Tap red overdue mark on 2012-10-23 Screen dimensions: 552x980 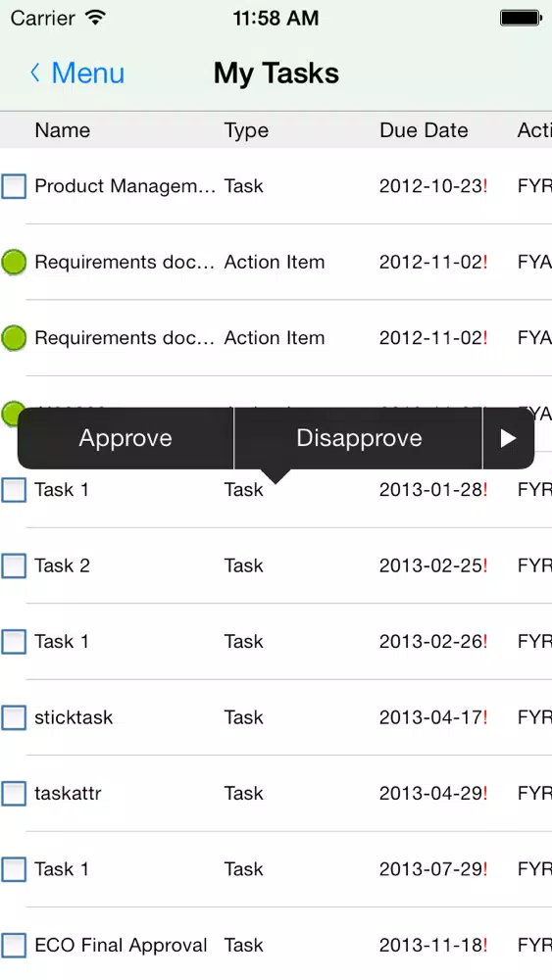(x=485, y=186)
